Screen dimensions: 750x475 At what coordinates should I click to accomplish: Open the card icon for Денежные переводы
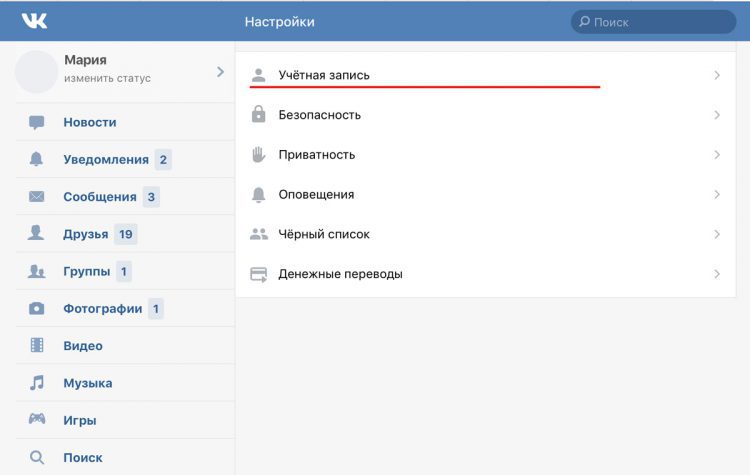pyautogui.click(x=259, y=274)
